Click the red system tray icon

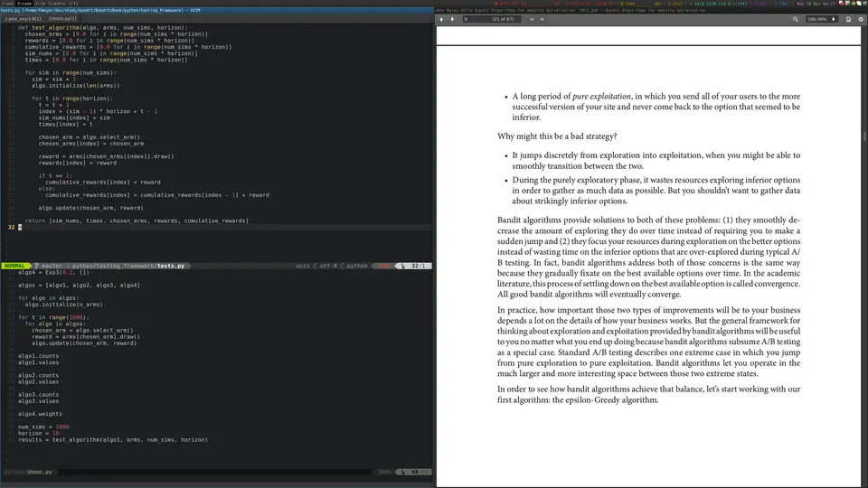pyautogui.click(x=842, y=4)
